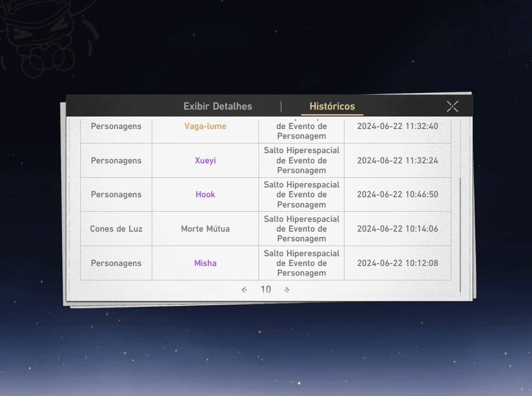532x396 pixels.
Task: Select the Históricos tab
Action: pyautogui.click(x=332, y=106)
